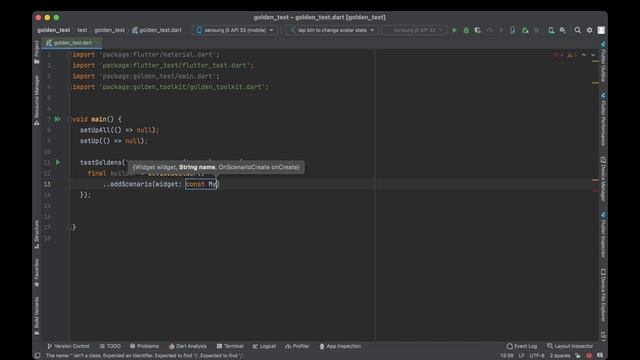Open the 2 spaces indent selector
Image resolution: width=640 pixels, height=360 pixels.
[560, 356]
